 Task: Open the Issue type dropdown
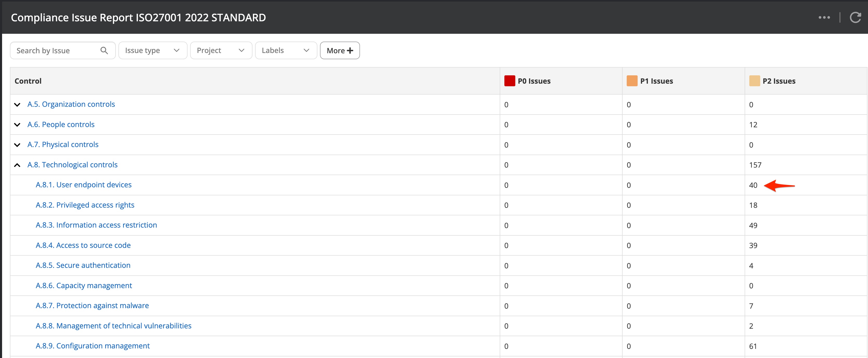click(153, 51)
